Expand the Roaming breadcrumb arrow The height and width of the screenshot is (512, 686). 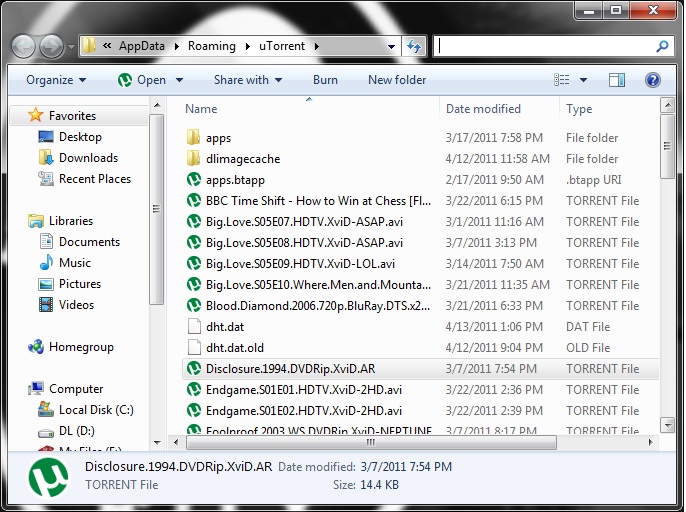click(x=248, y=46)
